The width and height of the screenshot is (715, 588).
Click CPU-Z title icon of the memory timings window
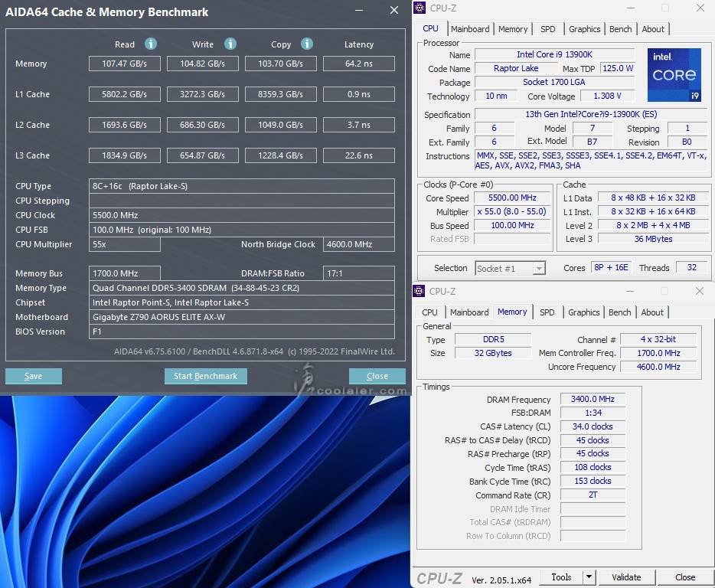coord(420,291)
